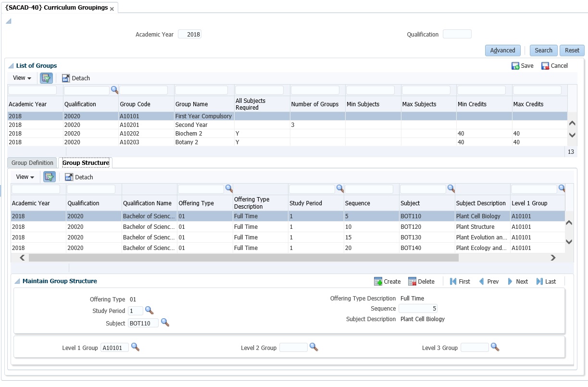
Task: Open View menu in List of Groups
Action: [22, 78]
